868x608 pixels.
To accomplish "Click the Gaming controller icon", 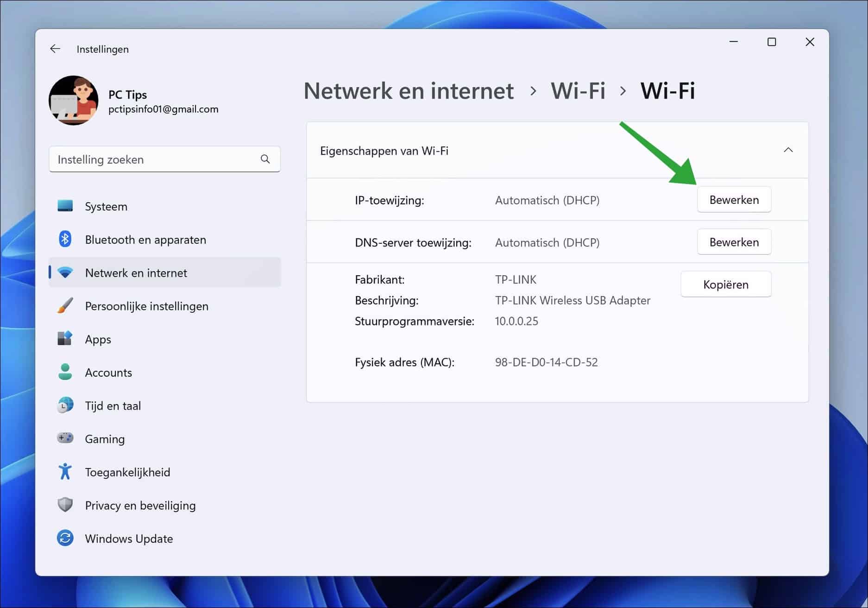I will tap(65, 438).
